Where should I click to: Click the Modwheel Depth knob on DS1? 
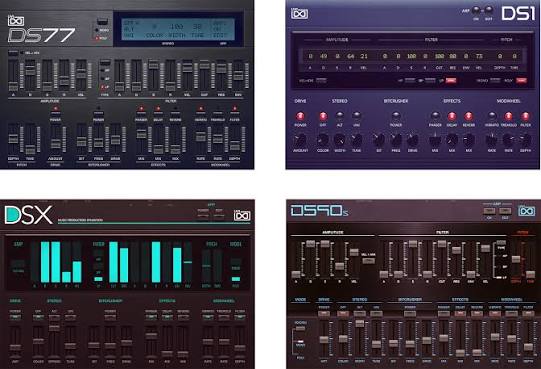(x=525, y=140)
